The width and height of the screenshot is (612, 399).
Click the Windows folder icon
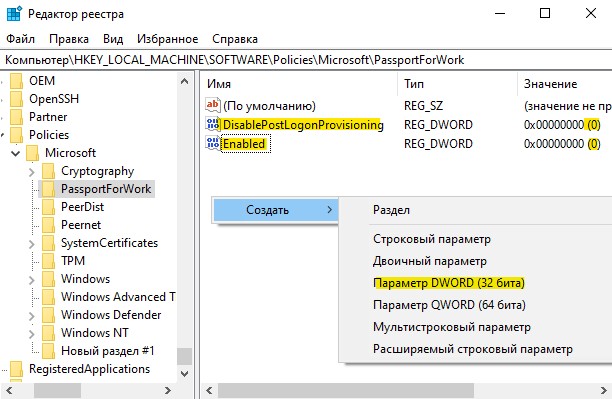click(48, 279)
